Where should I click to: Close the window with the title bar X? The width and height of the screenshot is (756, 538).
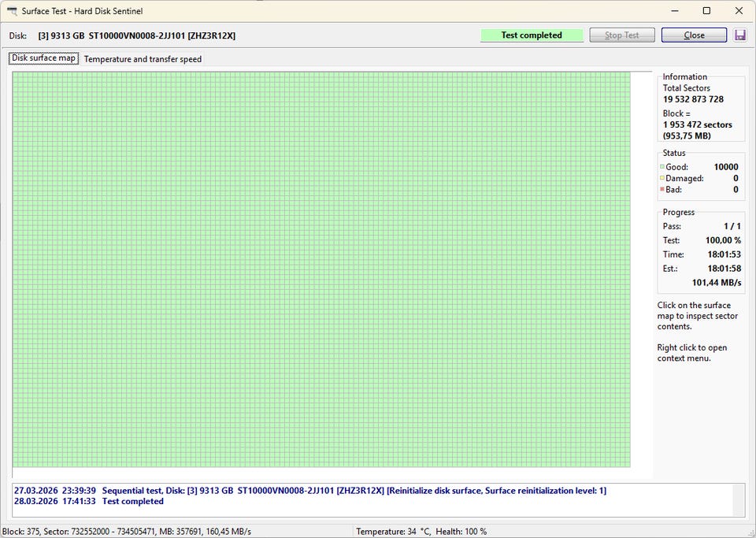[x=739, y=10]
